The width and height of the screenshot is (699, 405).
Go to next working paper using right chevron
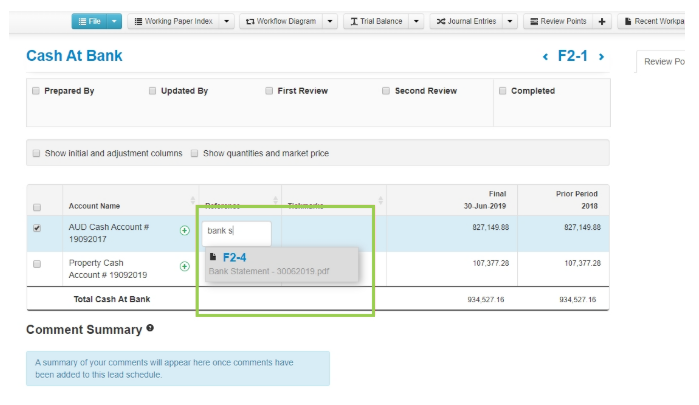coord(601,57)
